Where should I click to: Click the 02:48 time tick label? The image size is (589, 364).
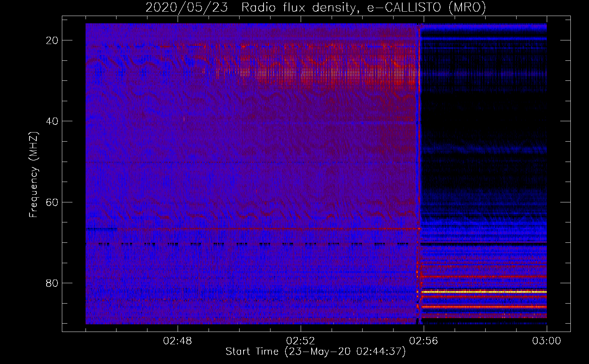178,341
